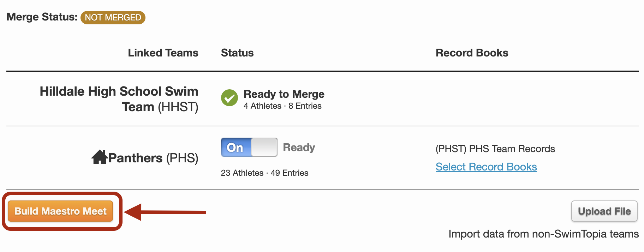Click the (PHST) PHS Team Records entry
The width and height of the screenshot is (644, 252).
[495, 149]
